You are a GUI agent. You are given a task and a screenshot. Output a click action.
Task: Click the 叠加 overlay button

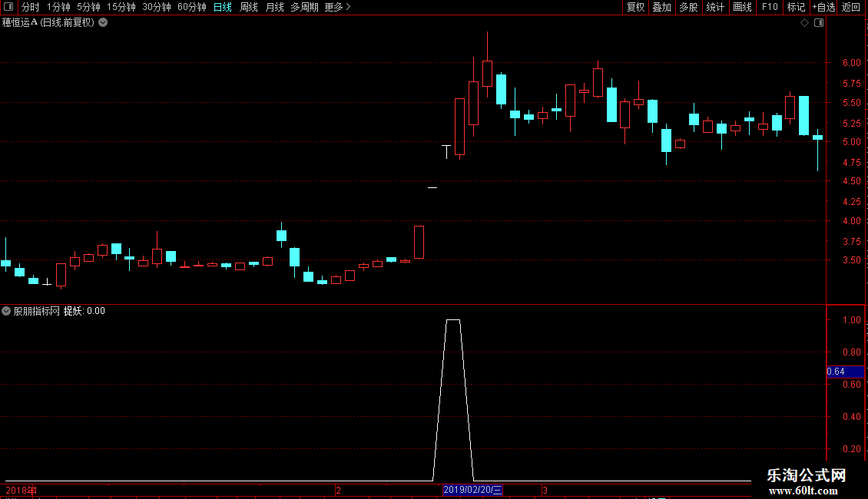click(661, 7)
